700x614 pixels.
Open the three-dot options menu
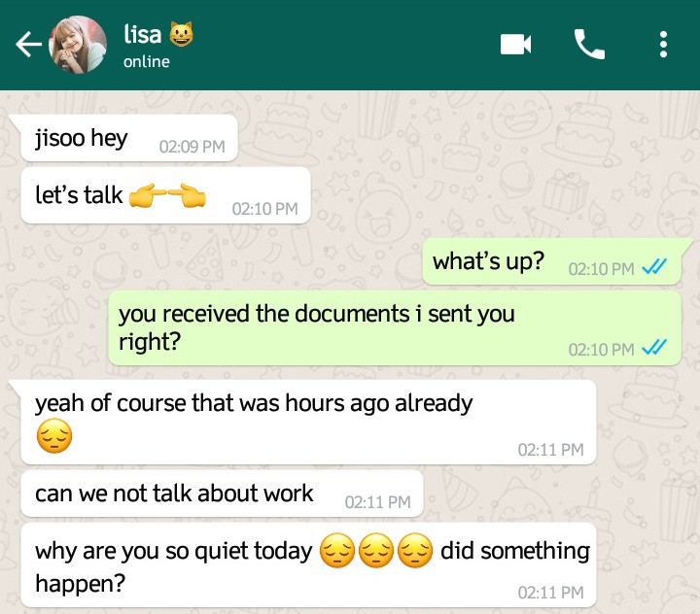(x=663, y=44)
